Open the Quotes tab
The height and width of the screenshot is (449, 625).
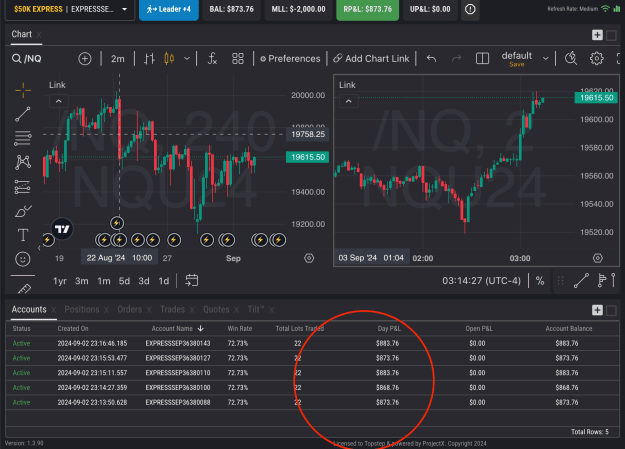click(216, 309)
